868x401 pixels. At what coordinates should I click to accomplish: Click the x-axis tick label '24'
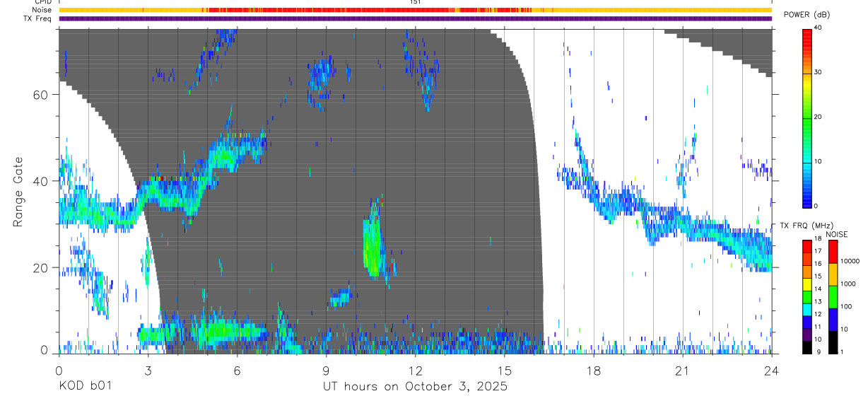771,370
